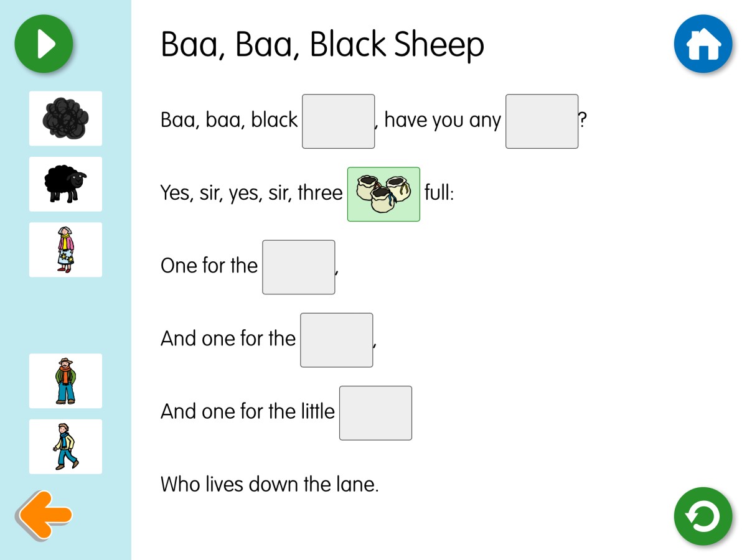Go back with the orange arrow
This screenshot has width=747, height=560.
(x=44, y=515)
